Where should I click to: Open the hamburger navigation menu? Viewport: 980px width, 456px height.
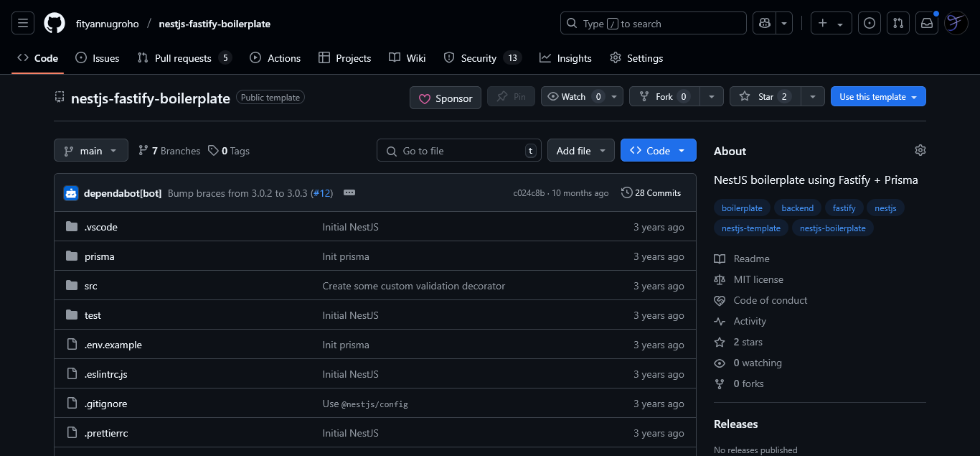[23, 23]
